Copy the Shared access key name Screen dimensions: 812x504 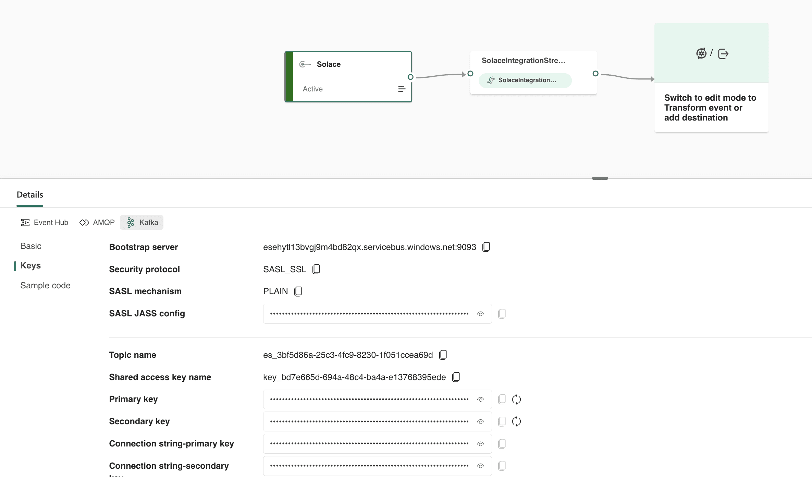(x=456, y=377)
